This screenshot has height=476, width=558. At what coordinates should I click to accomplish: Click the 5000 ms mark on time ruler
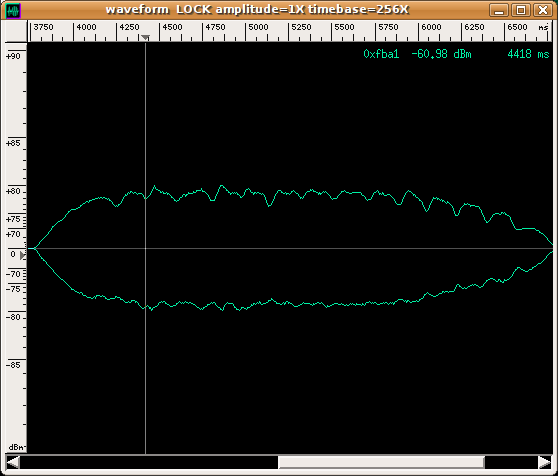coord(258,27)
